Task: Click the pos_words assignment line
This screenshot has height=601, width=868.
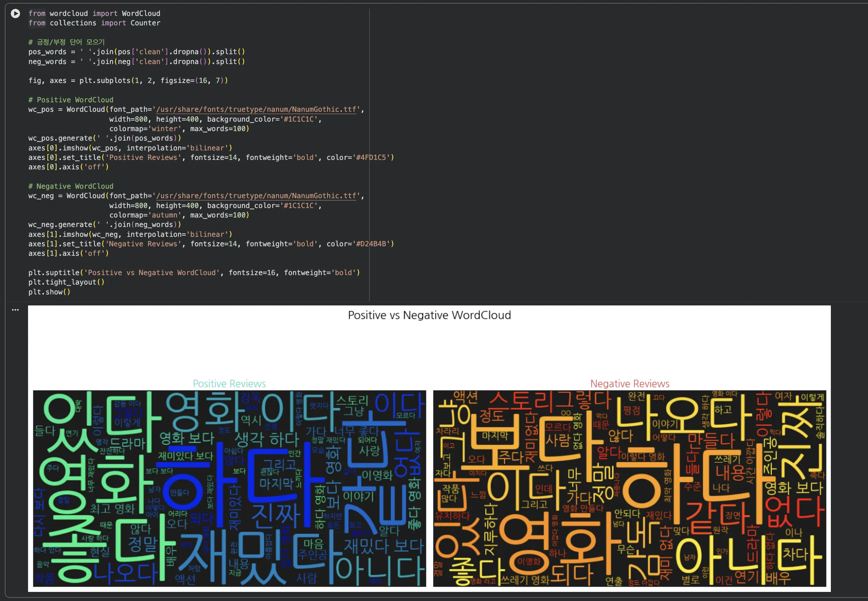Action: (x=136, y=52)
